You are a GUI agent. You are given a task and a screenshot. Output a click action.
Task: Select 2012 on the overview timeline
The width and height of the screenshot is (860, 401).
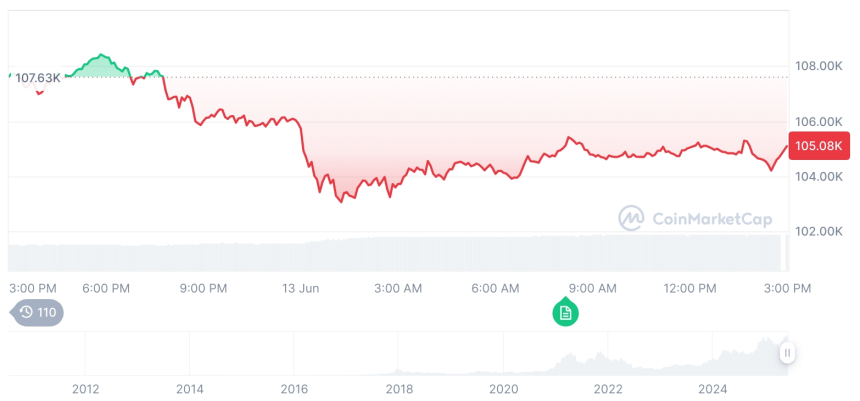(85, 389)
